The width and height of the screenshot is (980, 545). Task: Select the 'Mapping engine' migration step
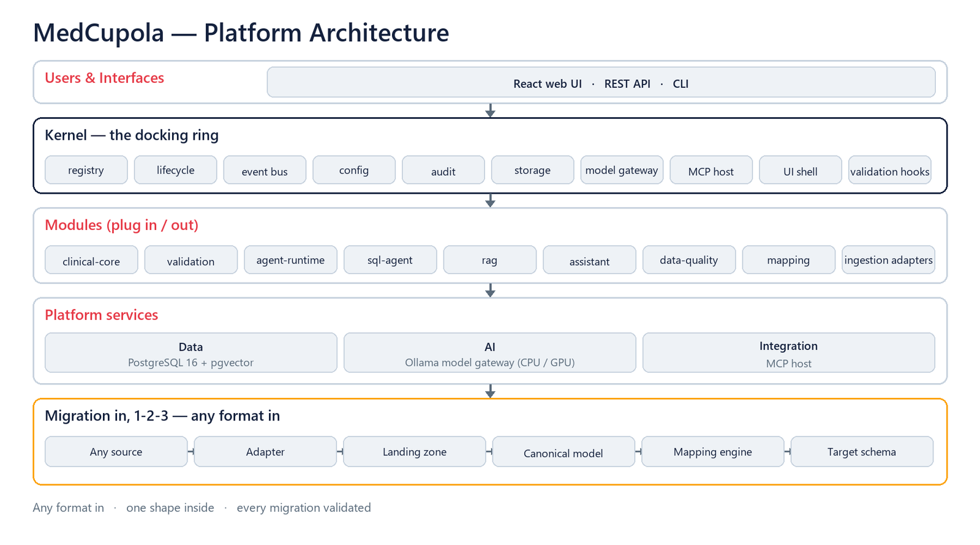pos(713,452)
